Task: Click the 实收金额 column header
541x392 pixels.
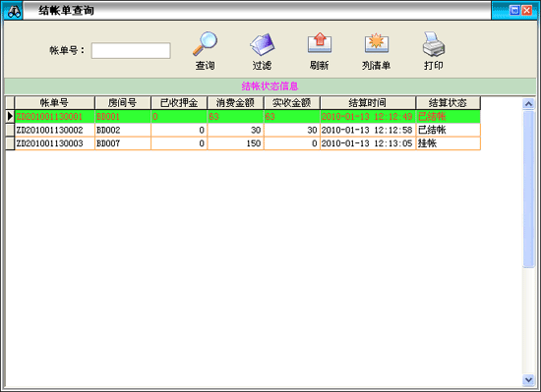Action: (291, 102)
